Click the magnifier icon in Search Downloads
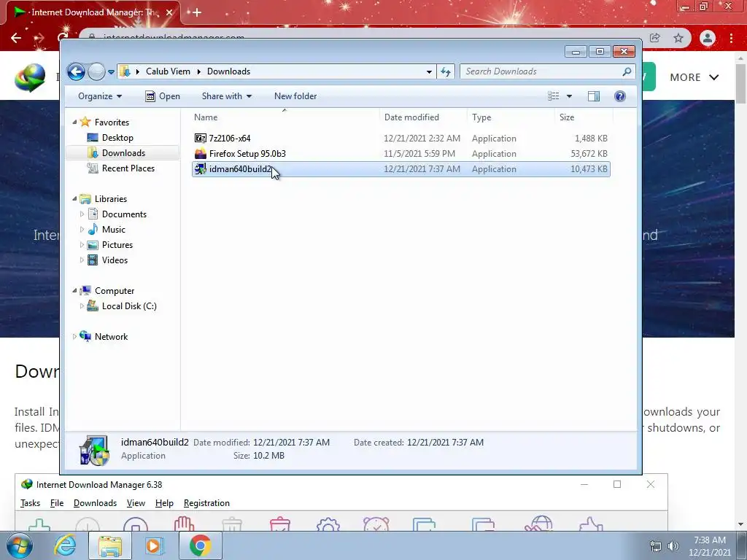Viewport: 747px width, 560px height. tap(627, 71)
